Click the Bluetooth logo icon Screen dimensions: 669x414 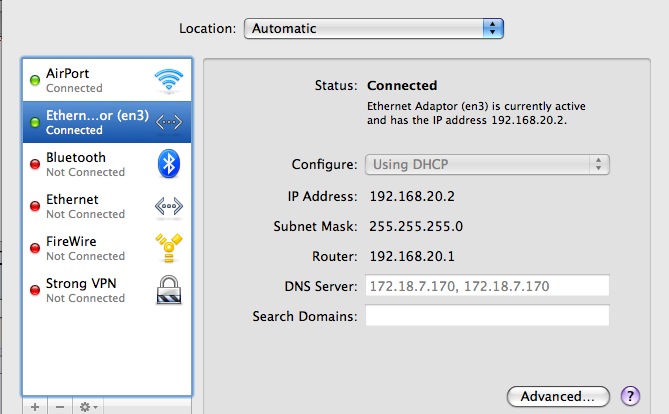pyautogui.click(x=169, y=163)
